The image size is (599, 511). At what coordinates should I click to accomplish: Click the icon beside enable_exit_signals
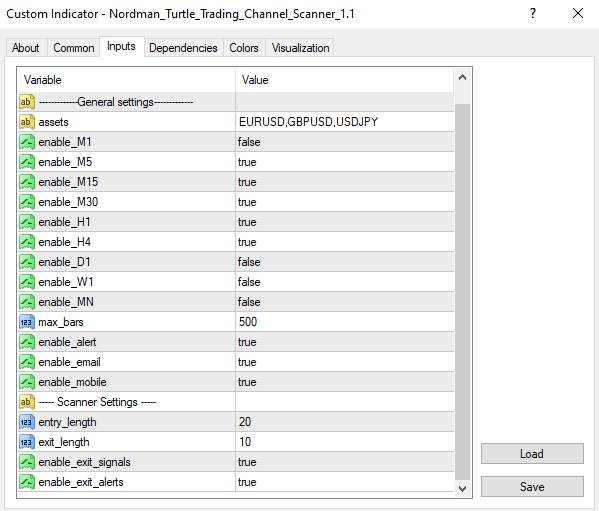(x=27, y=462)
